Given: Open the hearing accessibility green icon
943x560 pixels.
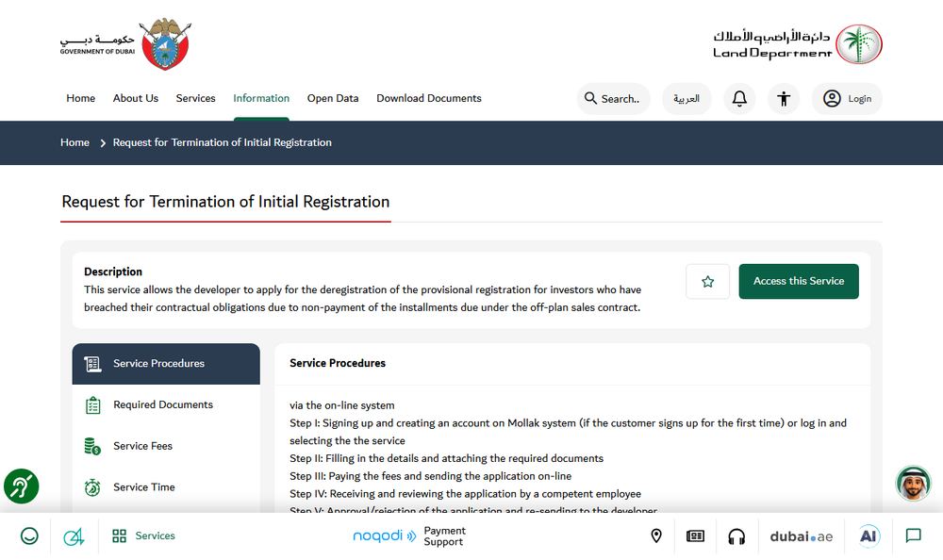Looking at the screenshot, I should click(22, 486).
